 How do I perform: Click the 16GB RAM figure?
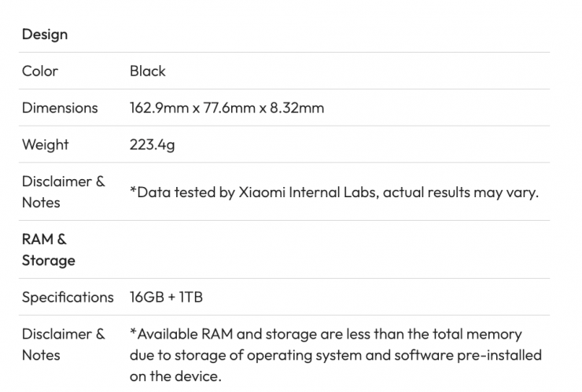point(146,297)
